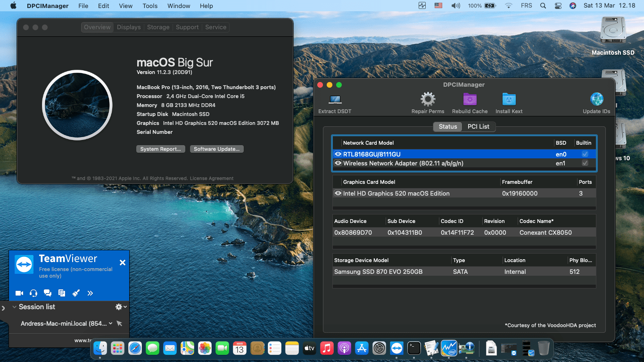Open the gear settings dropdown in Session list
Screen dimensions: 644x362
[121, 307]
